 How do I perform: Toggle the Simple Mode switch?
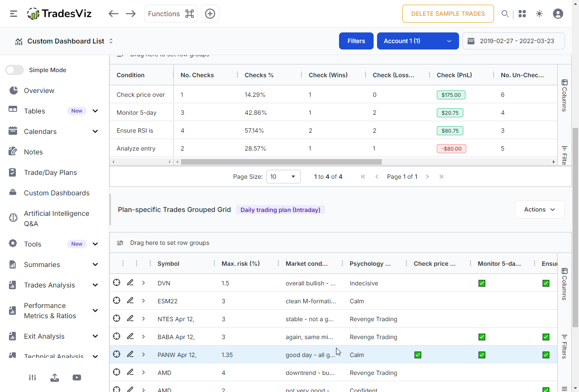click(15, 70)
